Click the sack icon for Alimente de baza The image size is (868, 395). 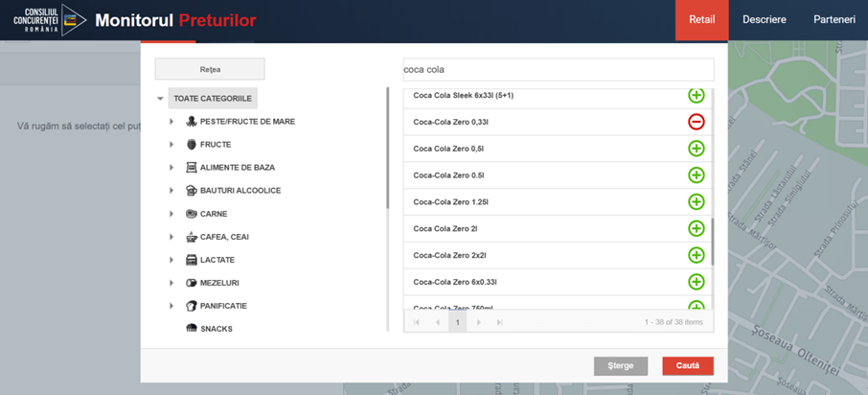(x=191, y=168)
